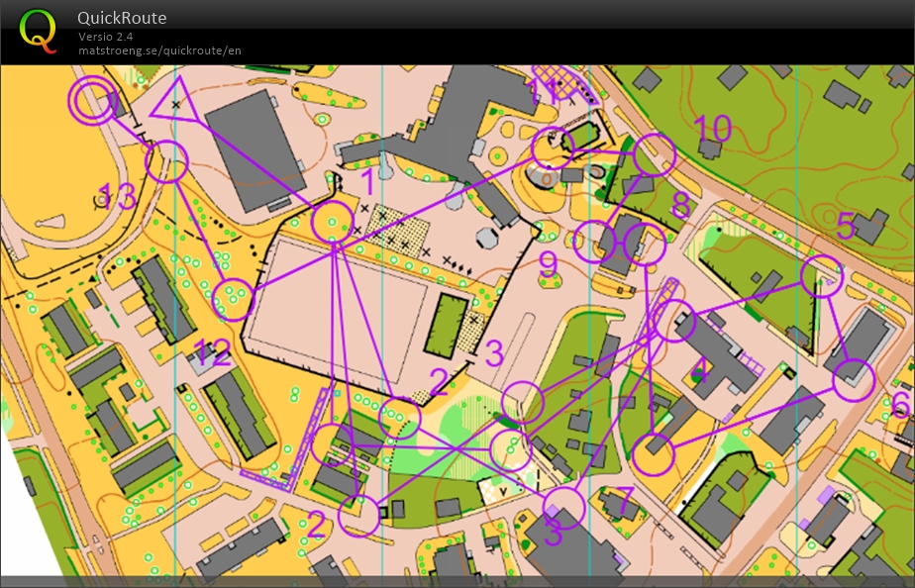Click the double-circle finish marker

tap(91, 102)
